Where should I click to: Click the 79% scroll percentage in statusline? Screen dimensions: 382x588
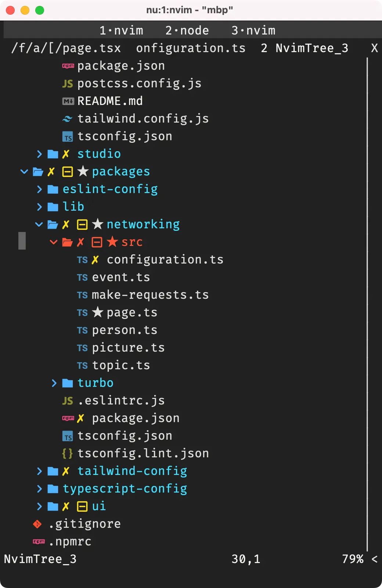click(x=353, y=559)
